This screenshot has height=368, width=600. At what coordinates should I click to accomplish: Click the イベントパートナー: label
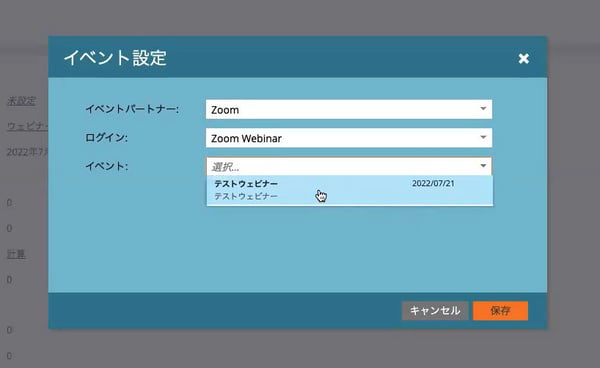tap(132, 109)
